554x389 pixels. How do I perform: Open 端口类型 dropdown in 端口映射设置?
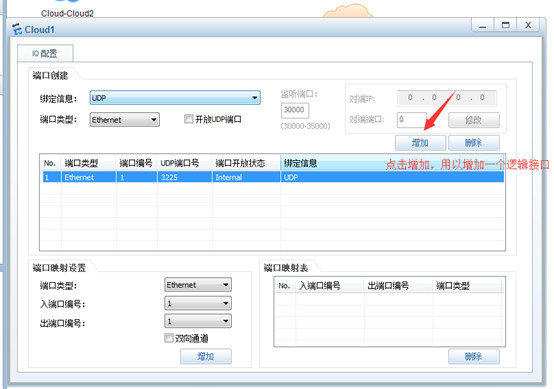(198, 285)
